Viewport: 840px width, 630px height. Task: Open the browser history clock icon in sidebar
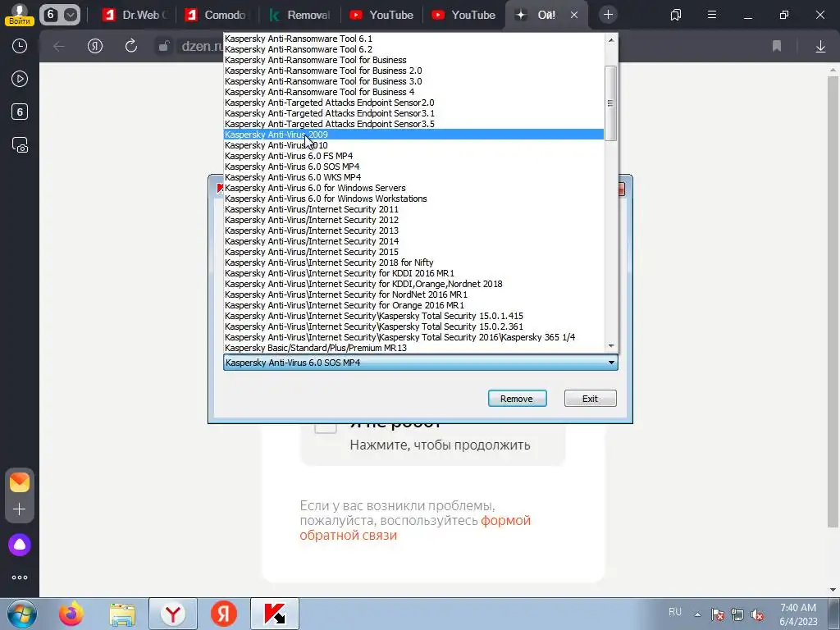pos(20,46)
